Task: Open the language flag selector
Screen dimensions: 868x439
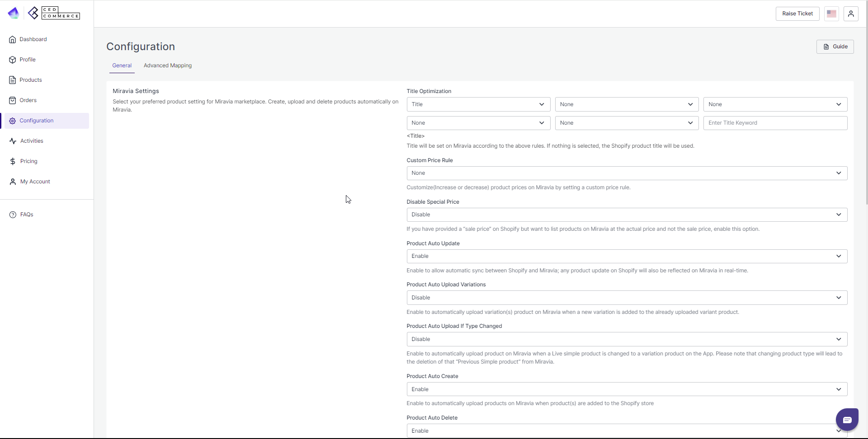Action: 831,14
